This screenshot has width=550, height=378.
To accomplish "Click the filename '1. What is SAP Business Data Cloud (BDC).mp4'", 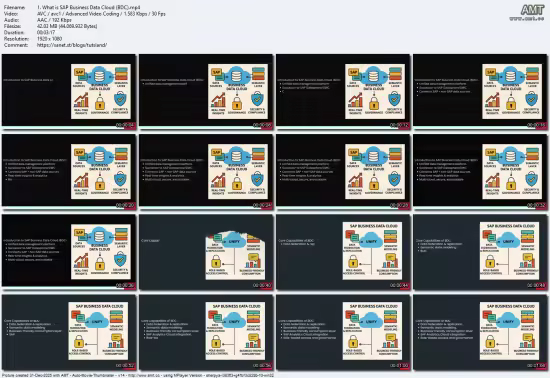I will coord(89,7).
